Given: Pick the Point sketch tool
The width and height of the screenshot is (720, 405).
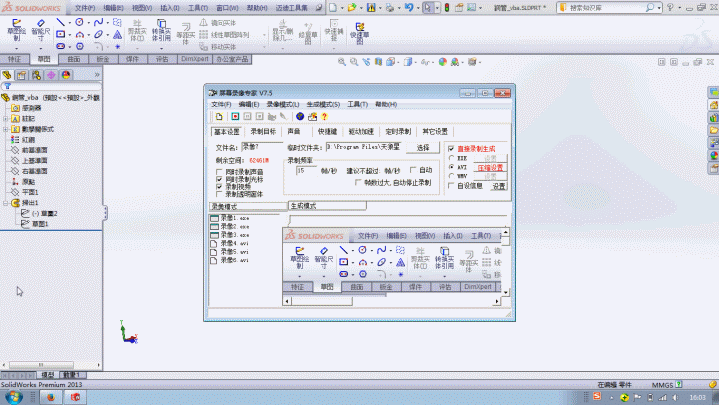Looking at the screenshot, I should [x=118, y=46].
